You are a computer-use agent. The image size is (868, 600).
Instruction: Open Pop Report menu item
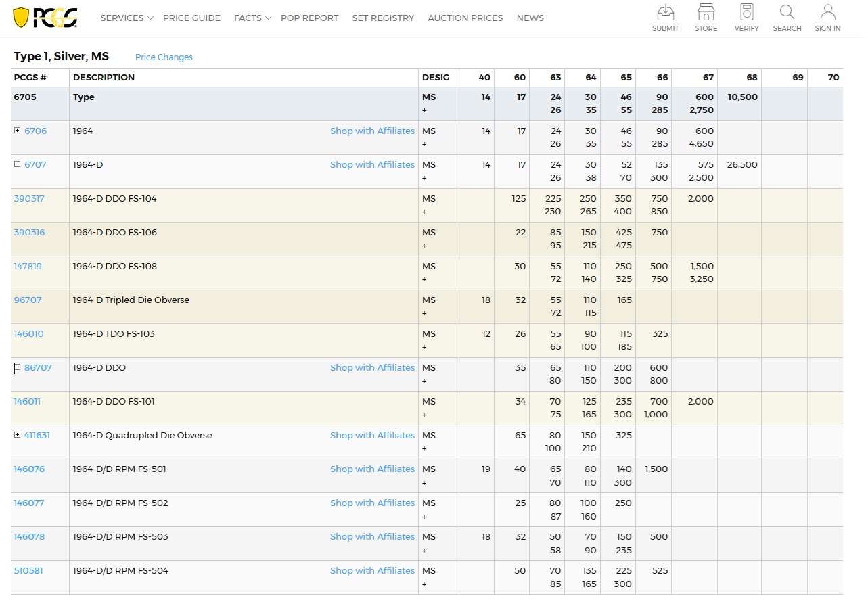[x=309, y=18]
